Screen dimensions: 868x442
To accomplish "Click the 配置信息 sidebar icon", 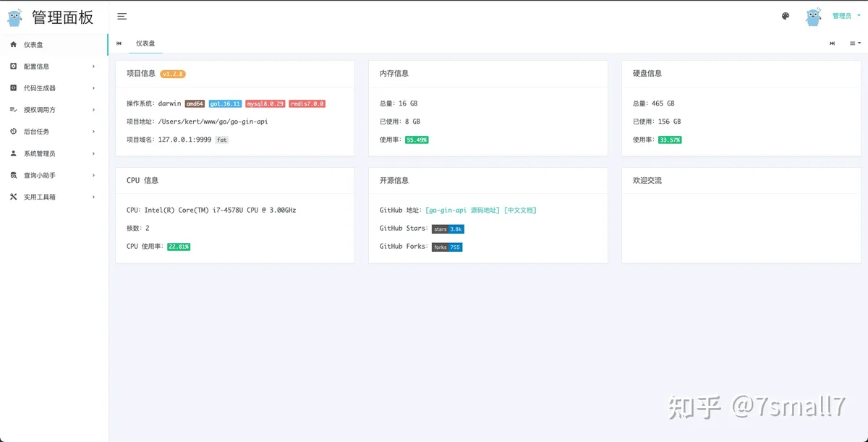I will click(13, 66).
